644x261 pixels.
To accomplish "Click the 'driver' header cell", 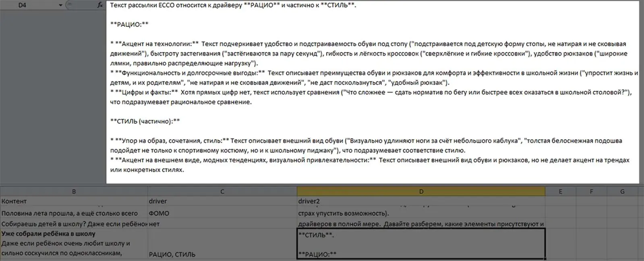I will [222, 201].
